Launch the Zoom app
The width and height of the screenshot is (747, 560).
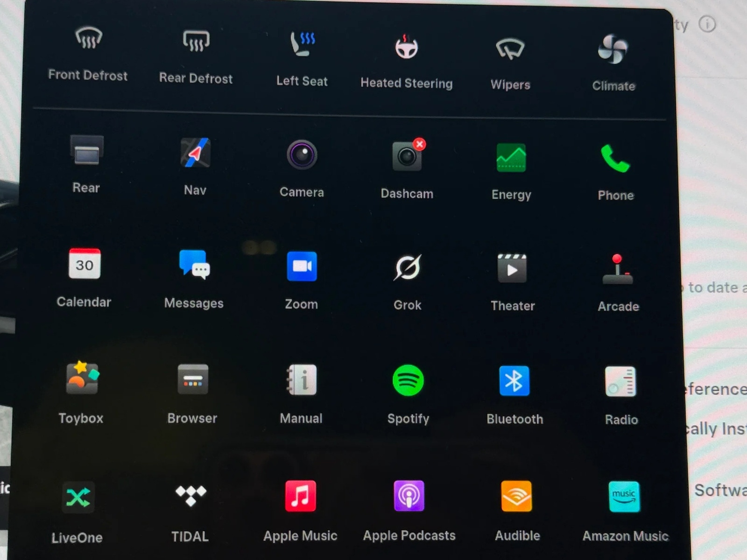(302, 266)
